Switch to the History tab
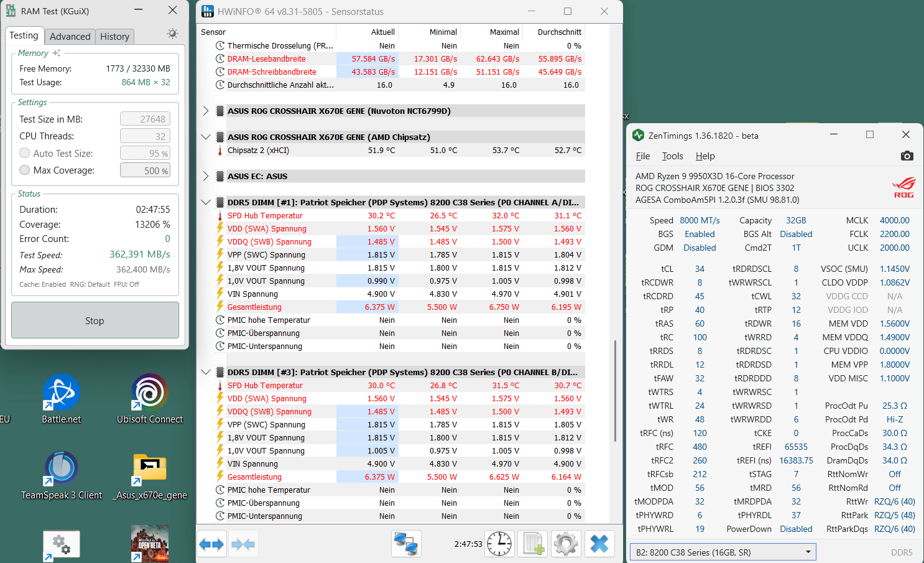Screen dimensions: 924x563 tap(114, 36)
